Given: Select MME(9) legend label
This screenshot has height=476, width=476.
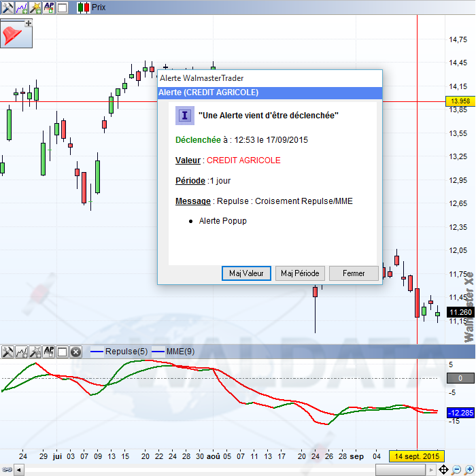Looking at the screenshot, I should [180, 352].
